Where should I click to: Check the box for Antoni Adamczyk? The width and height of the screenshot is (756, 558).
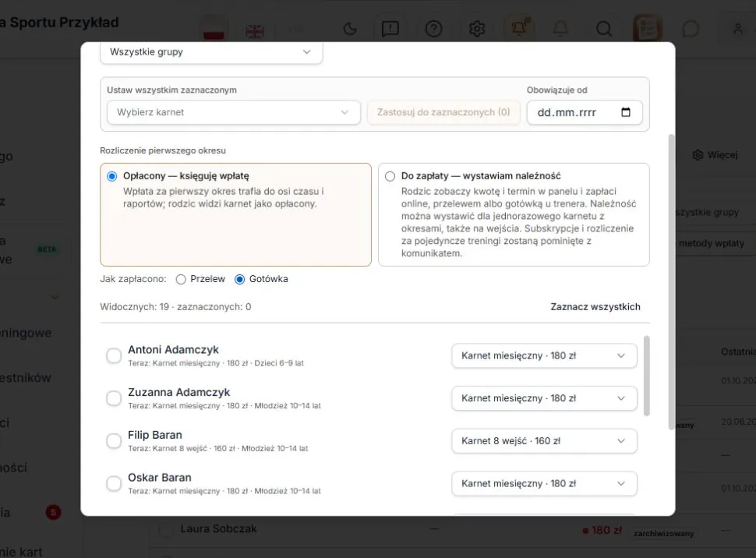114,356
